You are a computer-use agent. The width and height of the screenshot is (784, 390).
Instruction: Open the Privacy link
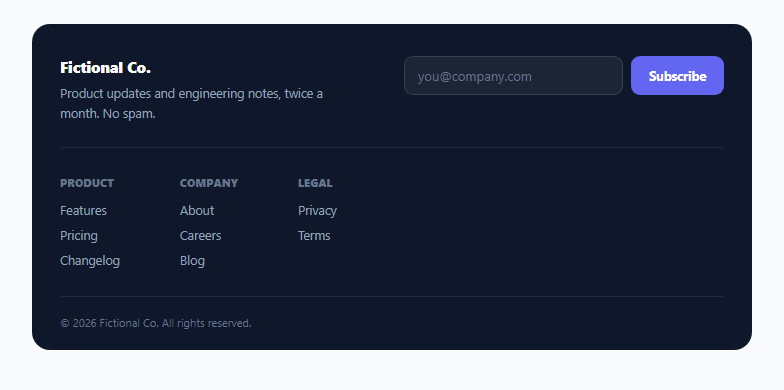point(318,210)
